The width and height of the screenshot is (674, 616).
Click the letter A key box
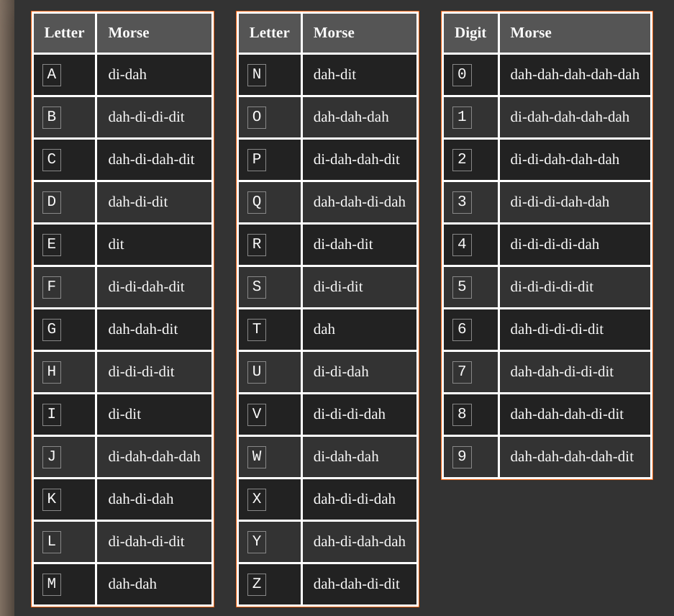52,75
